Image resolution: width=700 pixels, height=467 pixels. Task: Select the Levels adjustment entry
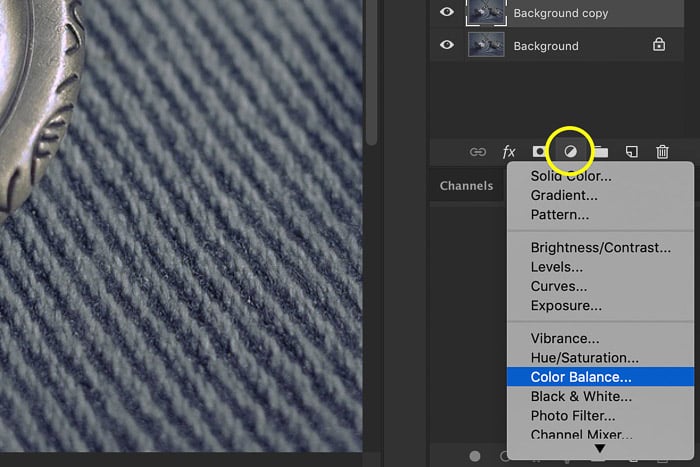556,267
